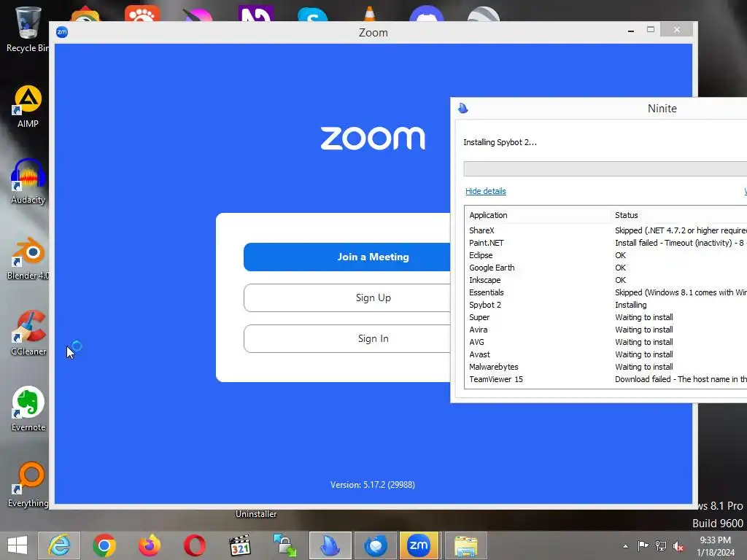Screen dimensions: 747x560
Task: Open the Recycle Bin desktop icon
Action: tap(27, 28)
